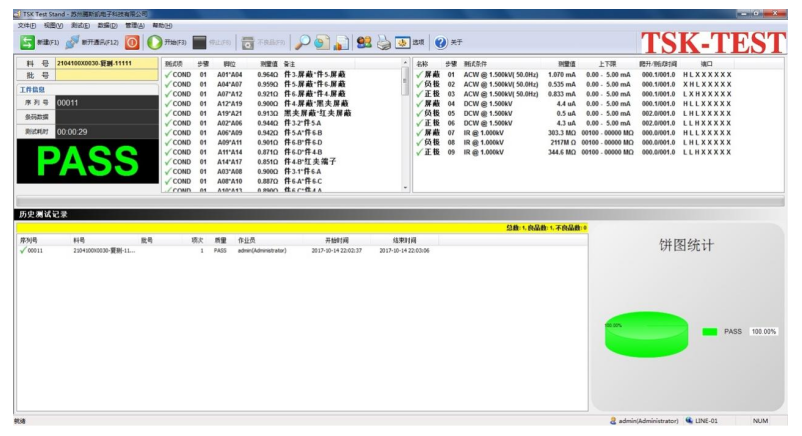This screenshot has height=436, width=802.
Task: Click the users management icon in toolbar
Action: click(x=362, y=42)
